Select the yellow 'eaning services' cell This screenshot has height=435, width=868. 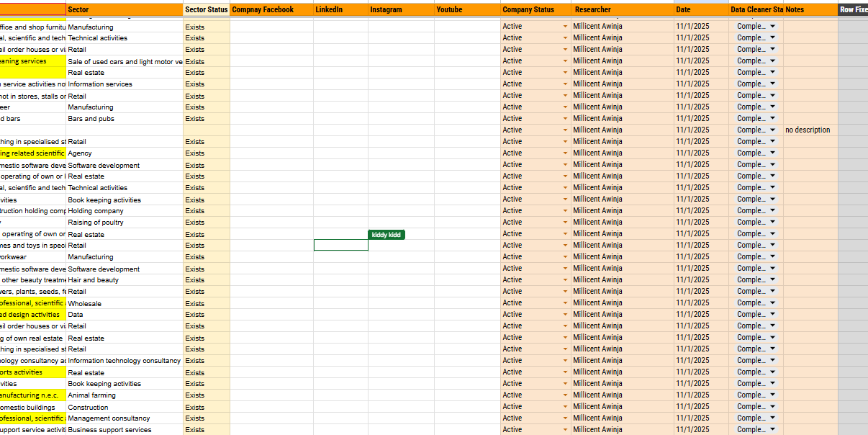coord(32,61)
